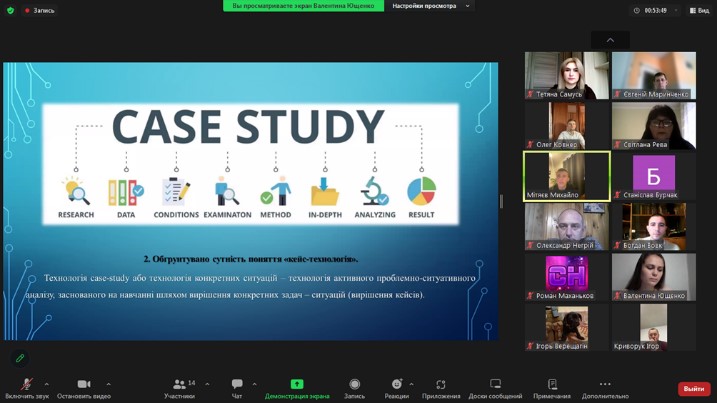The image size is (717, 403).
Task: Open the Реакции reactions menu
Action: tap(396, 385)
